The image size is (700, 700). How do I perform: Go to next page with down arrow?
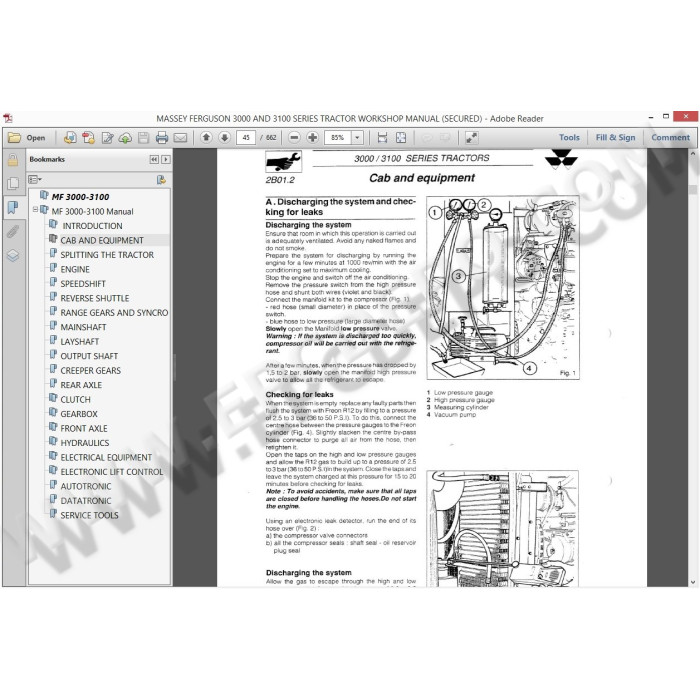point(225,138)
